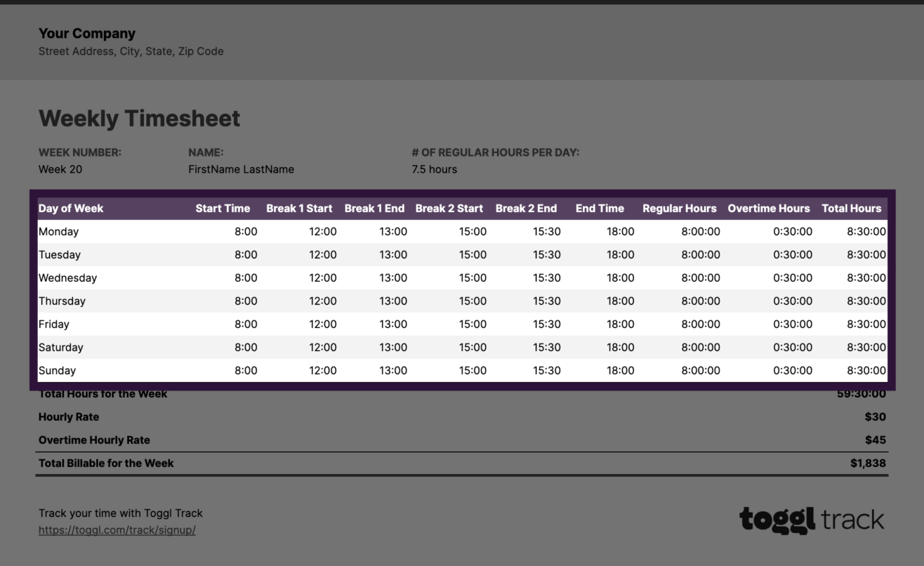Screen dimensions: 924x566
Task: Select the $30 Hourly Rate amount
Action: 877,416
